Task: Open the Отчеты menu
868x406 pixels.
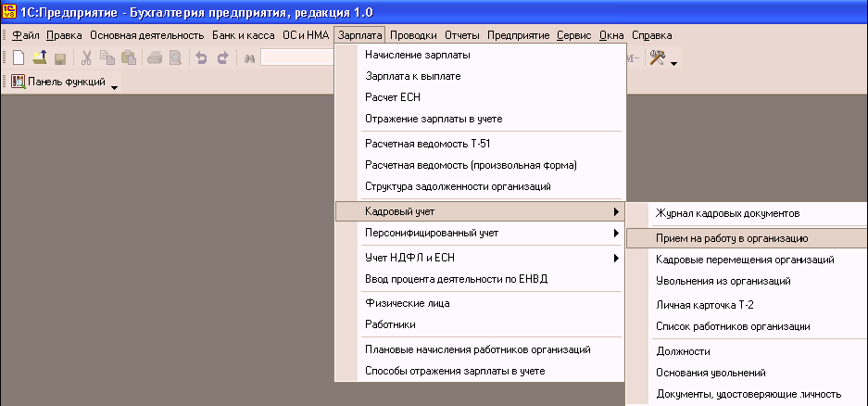Action: tap(461, 35)
